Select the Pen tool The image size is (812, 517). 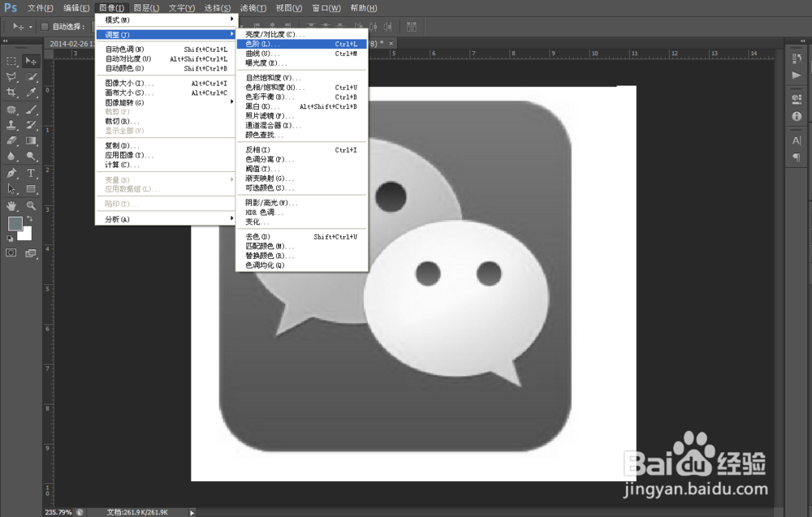(11, 173)
